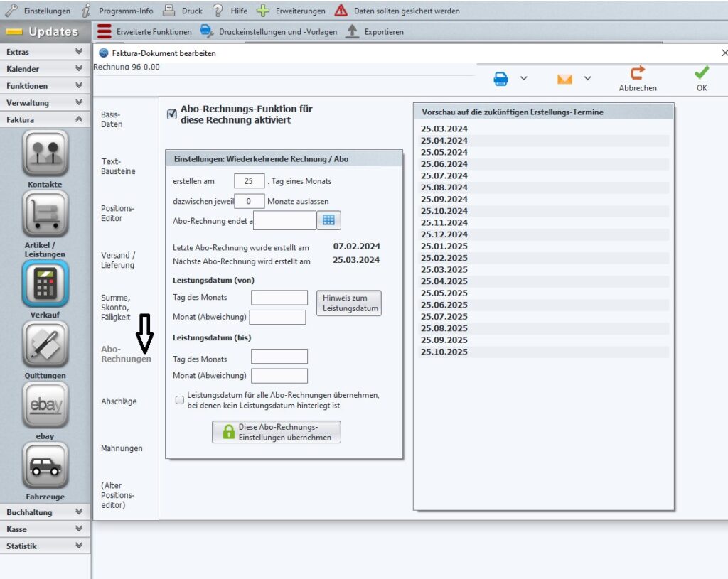Screen dimensions: 728x579
Task: Click the Monate auslassen input field
Action: (250, 201)
